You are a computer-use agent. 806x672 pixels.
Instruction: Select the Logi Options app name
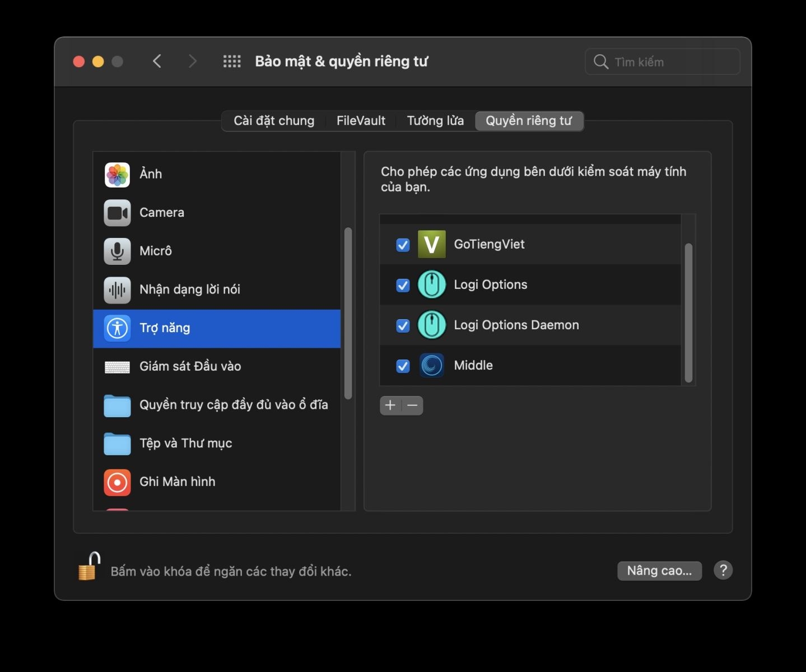(491, 284)
